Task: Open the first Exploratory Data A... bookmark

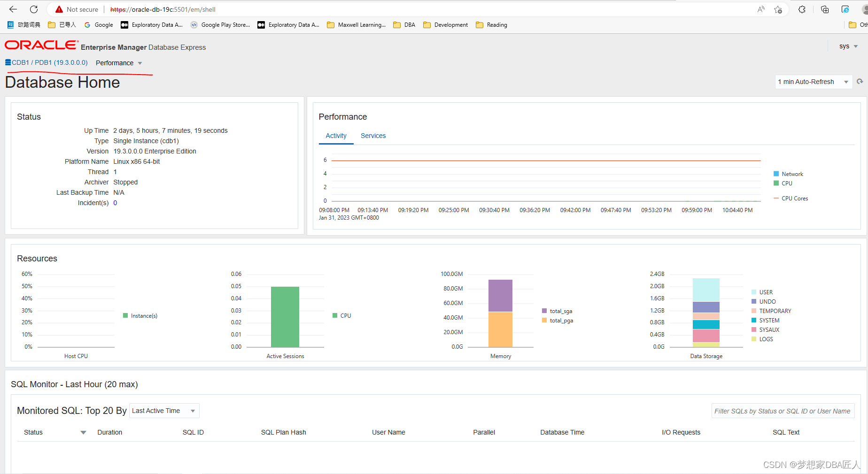Action: click(152, 25)
